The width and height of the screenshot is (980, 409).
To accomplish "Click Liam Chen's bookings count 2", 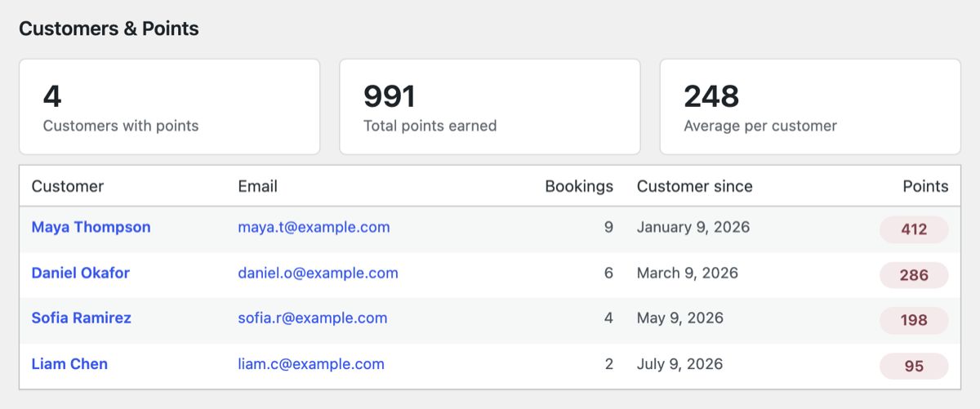I will (x=608, y=364).
